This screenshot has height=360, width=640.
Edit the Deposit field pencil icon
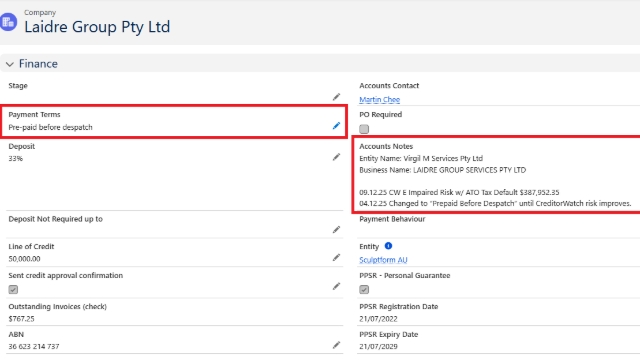pyautogui.click(x=336, y=157)
